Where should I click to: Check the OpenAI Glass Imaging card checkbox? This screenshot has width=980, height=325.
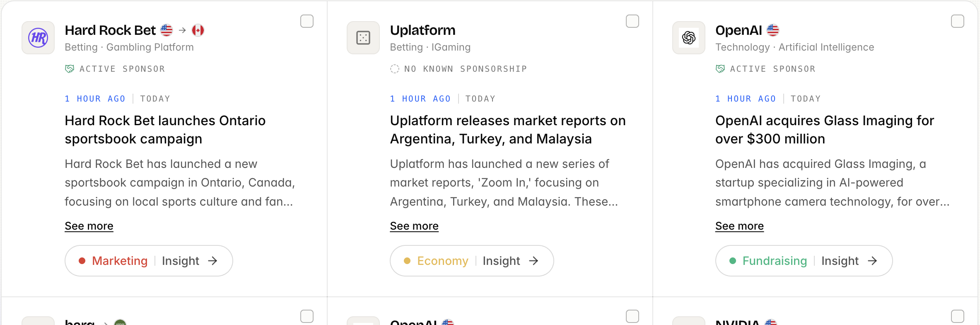click(x=958, y=21)
